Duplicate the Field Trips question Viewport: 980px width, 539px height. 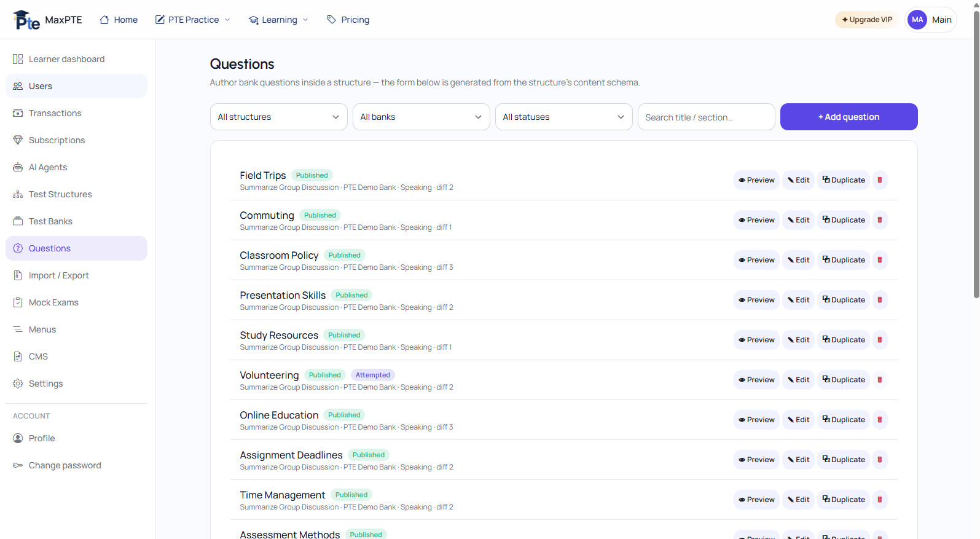coord(844,180)
